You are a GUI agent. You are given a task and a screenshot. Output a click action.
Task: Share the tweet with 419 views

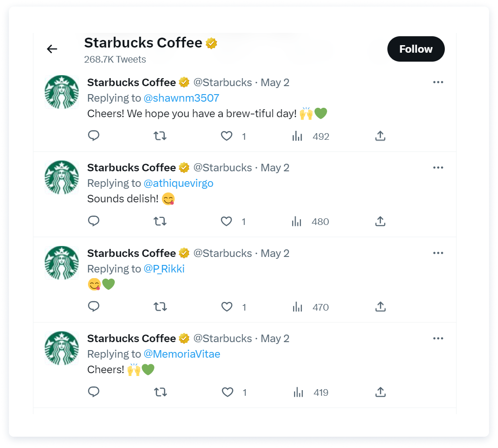(380, 392)
